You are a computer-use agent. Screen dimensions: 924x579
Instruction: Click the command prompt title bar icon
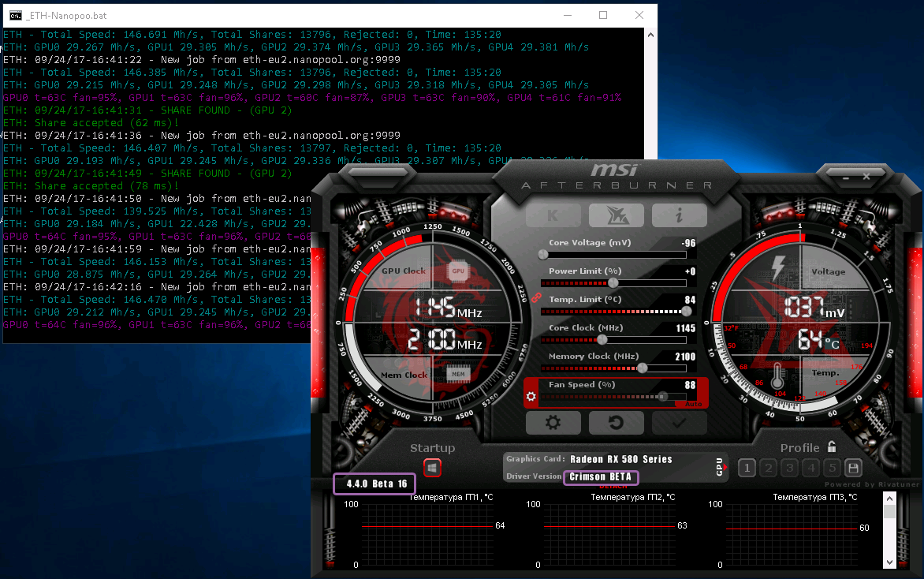click(14, 15)
